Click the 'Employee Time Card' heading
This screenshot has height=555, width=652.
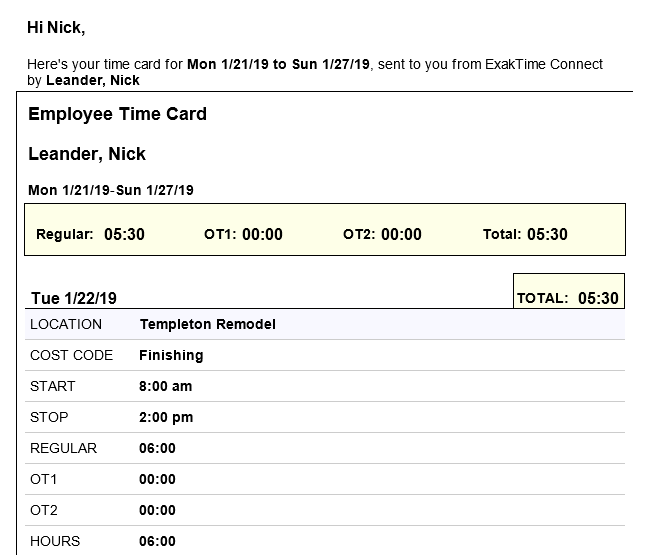pyautogui.click(x=117, y=114)
